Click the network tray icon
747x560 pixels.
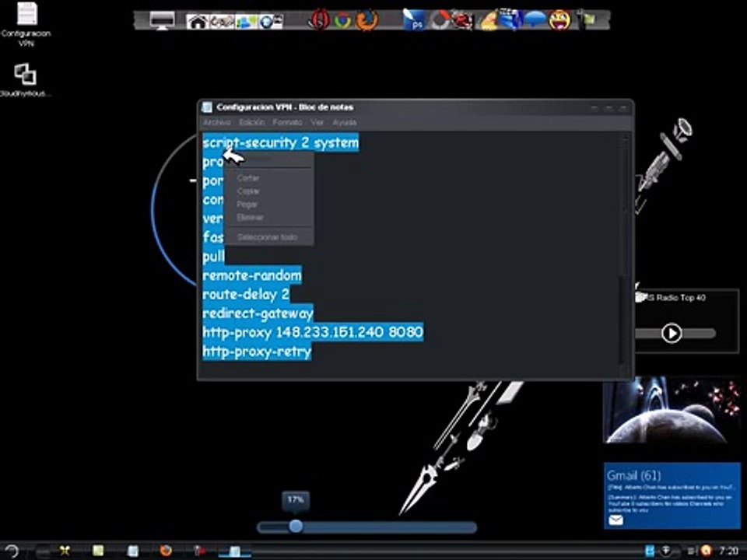[x=666, y=551]
